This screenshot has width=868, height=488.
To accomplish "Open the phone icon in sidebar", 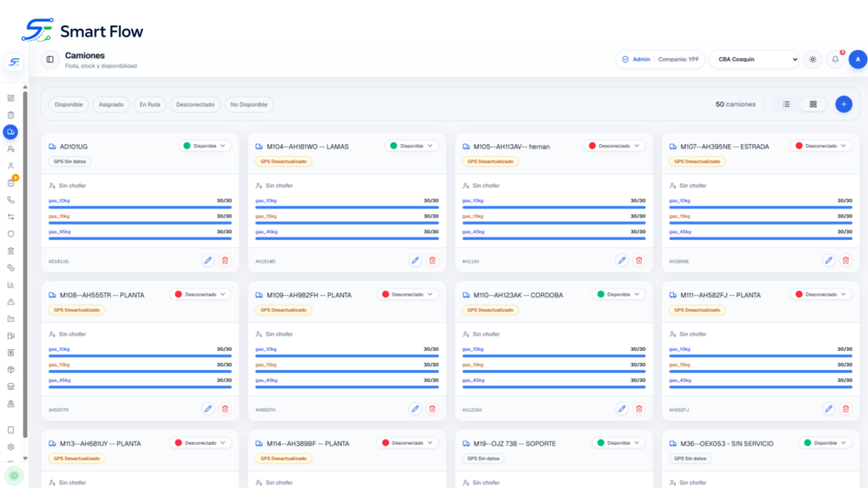I will [x=10, y=200].
